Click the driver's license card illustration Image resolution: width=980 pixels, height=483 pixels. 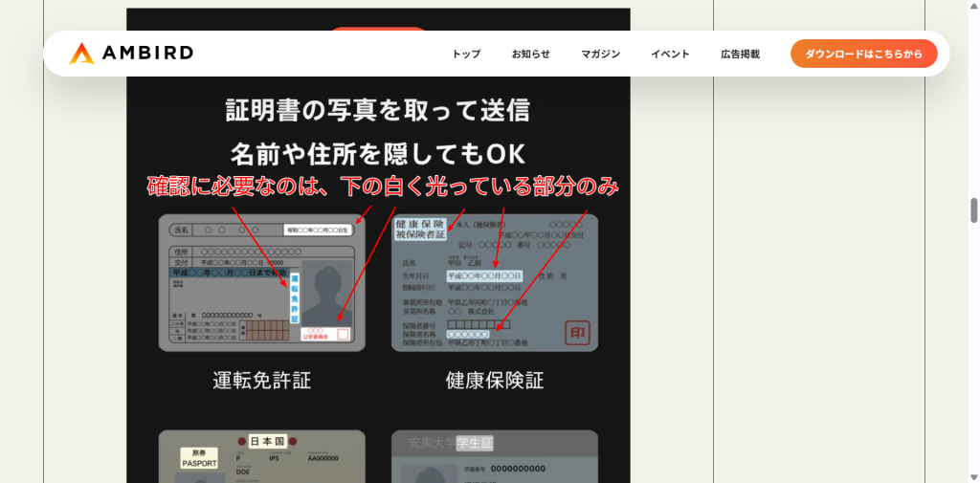pyautogui.click(x=262, y=283)
